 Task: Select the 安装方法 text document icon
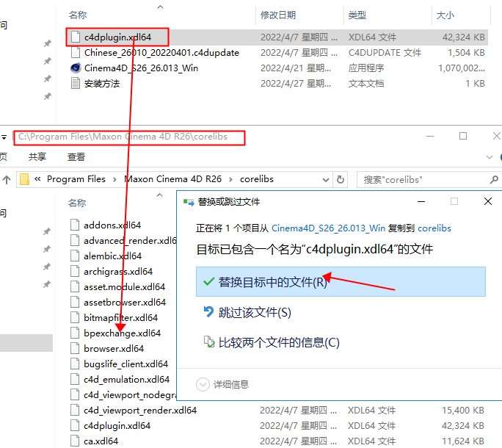(x=76, y=83)
